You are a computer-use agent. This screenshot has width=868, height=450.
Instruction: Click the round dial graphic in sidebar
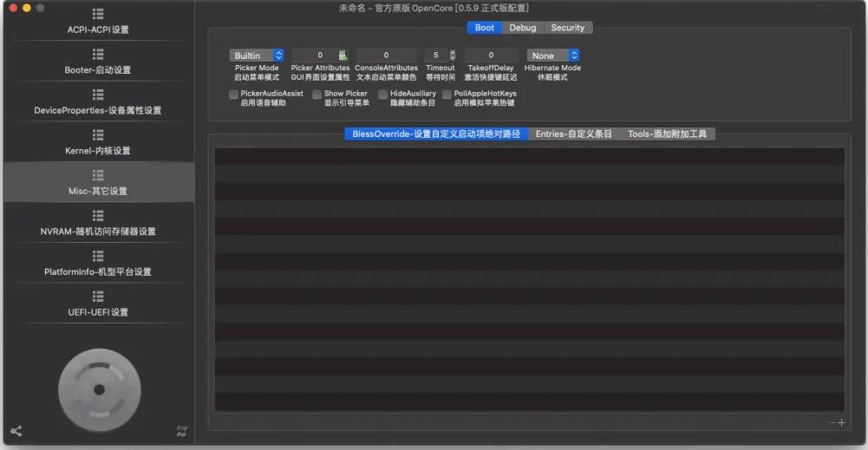point(100,390)
